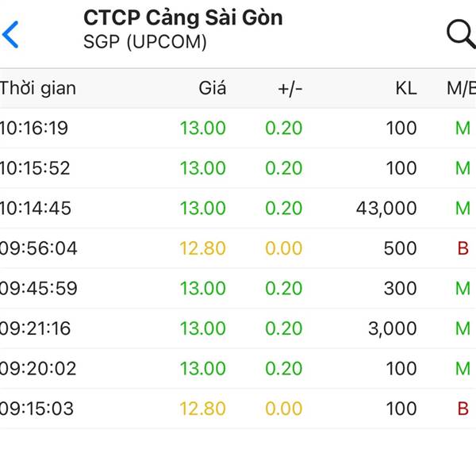Open the 43,000 volume trade at 10:14:45
Viewport: 476px width, 476px height.
click(x=238, y=208)
